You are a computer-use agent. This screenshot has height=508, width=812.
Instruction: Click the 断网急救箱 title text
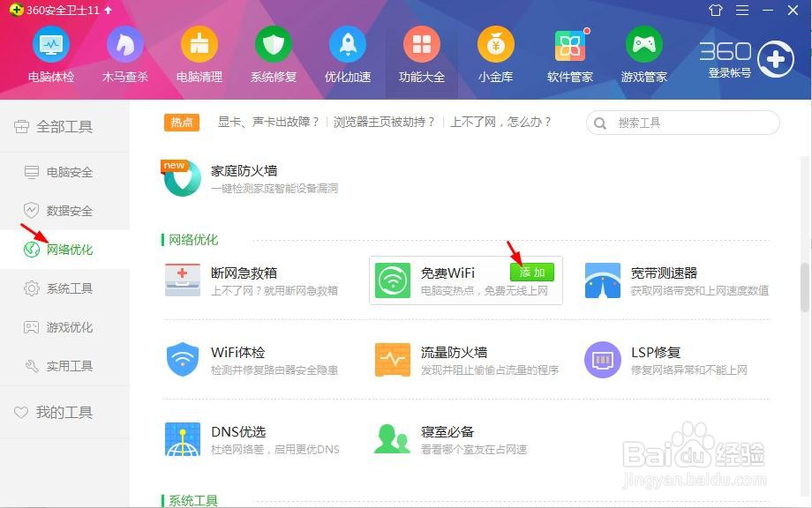(x=244, y=273)
